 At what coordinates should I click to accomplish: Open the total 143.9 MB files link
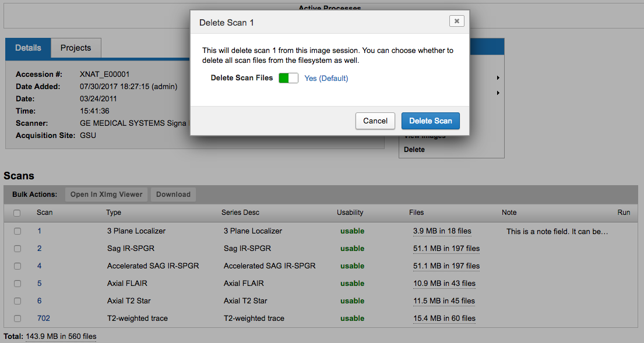click(61, 337)
